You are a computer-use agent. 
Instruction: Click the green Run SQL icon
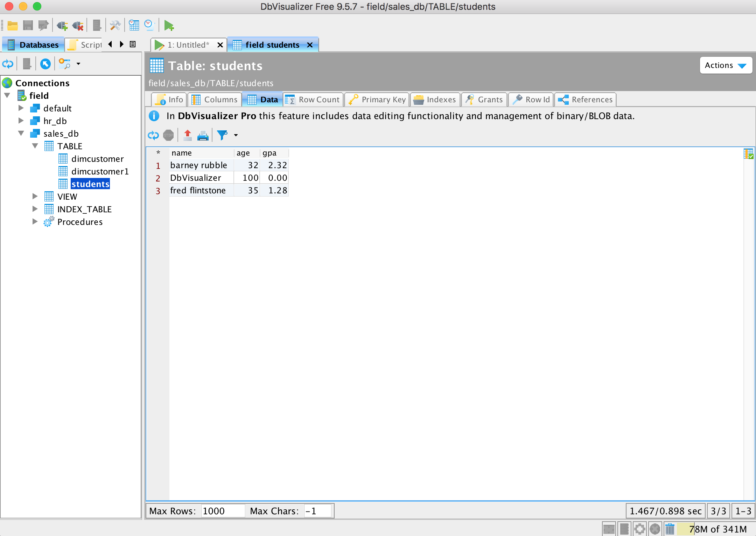coord(169,26)
